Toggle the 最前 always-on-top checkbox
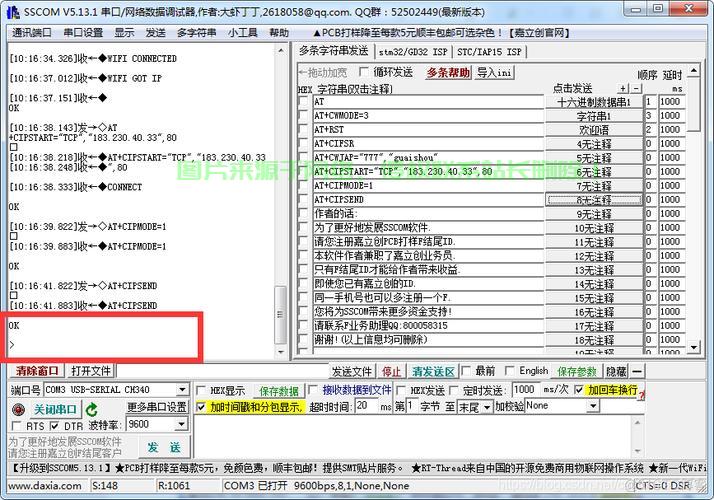714x500 pixels. click(x=465, y=371)
